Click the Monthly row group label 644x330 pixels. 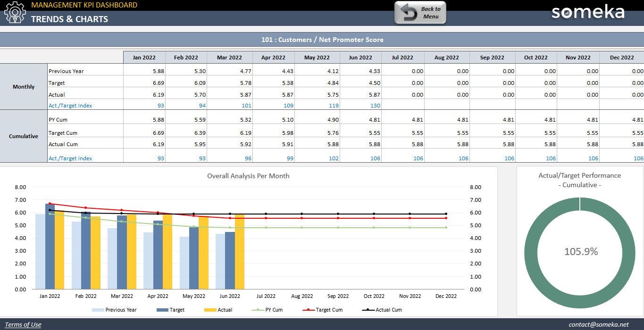23,87
